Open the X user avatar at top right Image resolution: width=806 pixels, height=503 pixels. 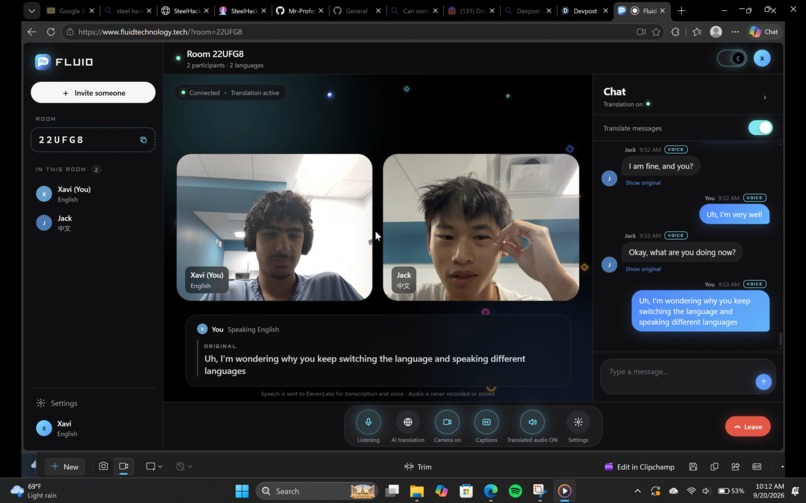point(762,58)
